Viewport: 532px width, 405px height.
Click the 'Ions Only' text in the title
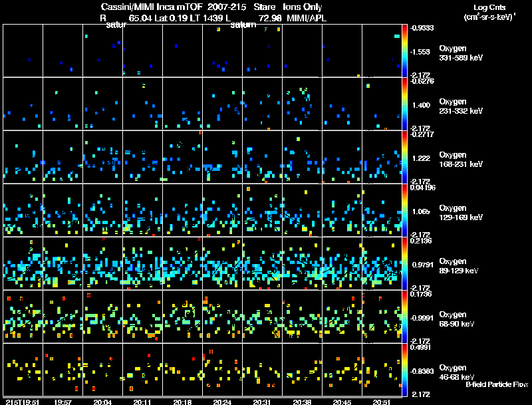[x=303, y=7]
